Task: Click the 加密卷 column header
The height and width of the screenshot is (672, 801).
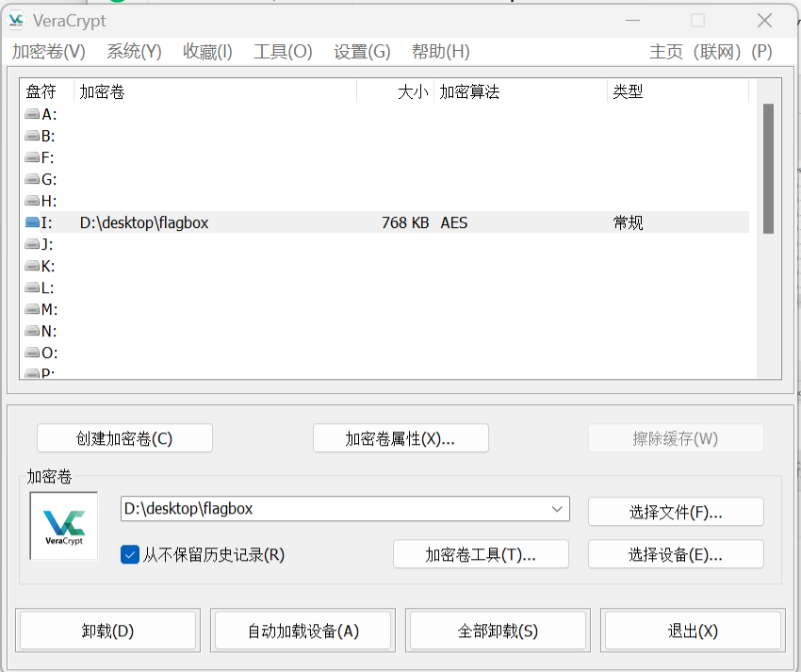Action: click(x=215, y=91)
